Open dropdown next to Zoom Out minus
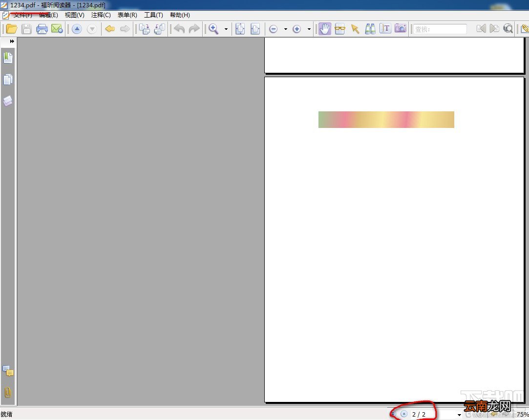 pos(286,29)
